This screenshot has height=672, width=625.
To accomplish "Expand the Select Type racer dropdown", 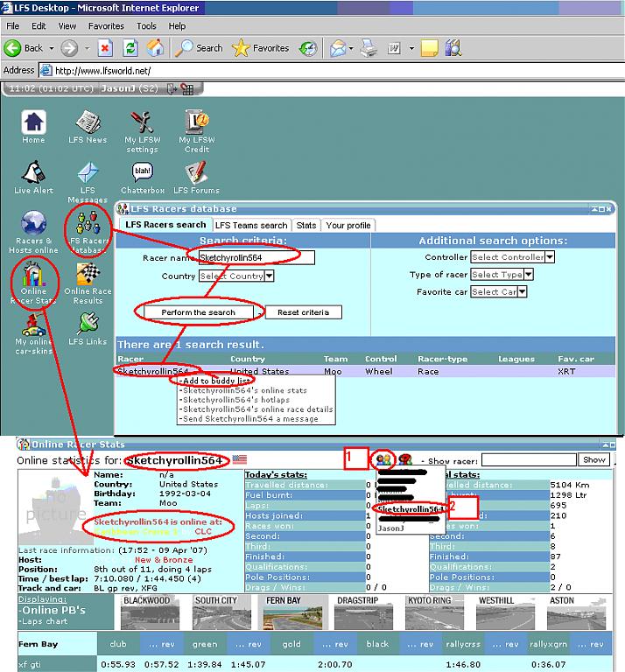I will coord(528,274).
